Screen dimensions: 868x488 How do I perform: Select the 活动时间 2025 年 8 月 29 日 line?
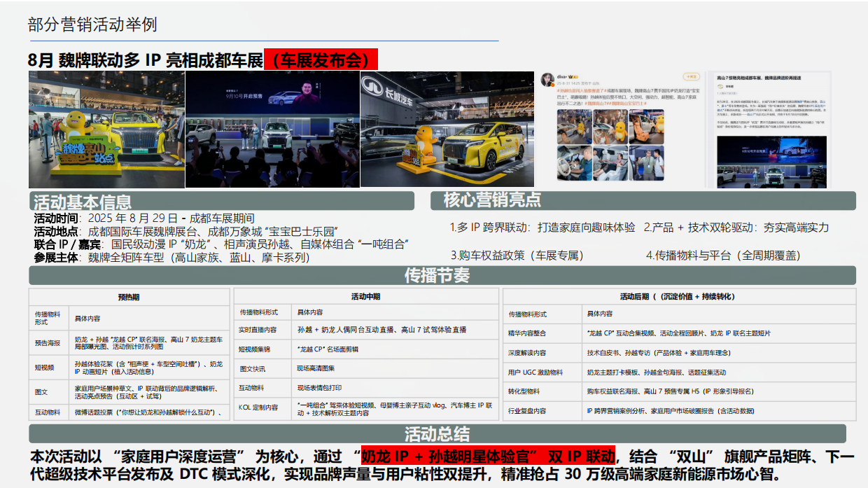[144, 218]
